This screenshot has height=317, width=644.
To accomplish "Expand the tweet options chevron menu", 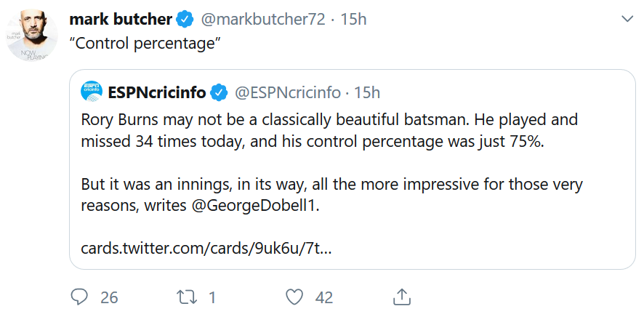I will coord(626,18).
